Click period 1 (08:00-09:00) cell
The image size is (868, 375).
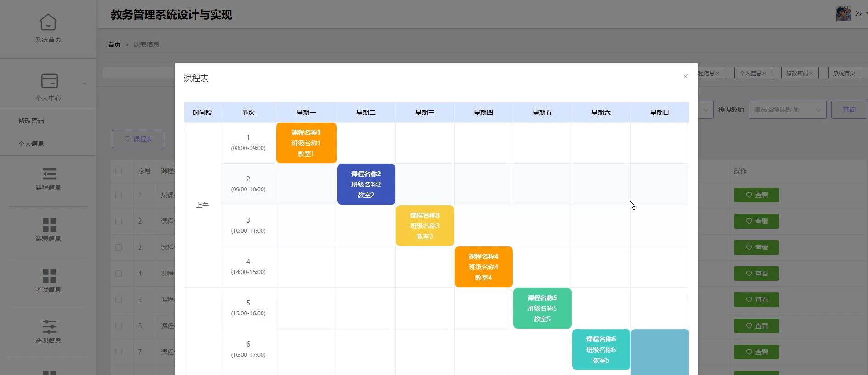[x=248, y=143]
